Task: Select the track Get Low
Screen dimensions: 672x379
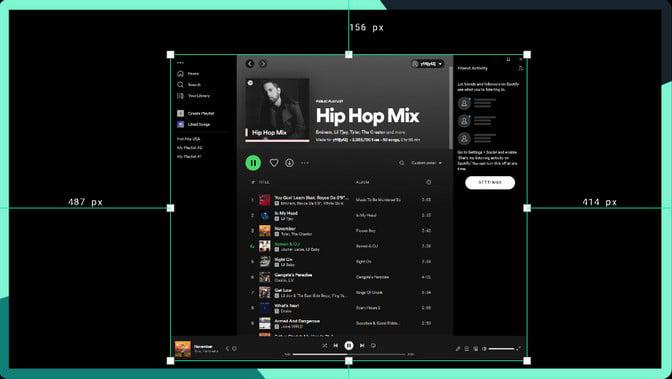Action: click(x=283, y=291)
